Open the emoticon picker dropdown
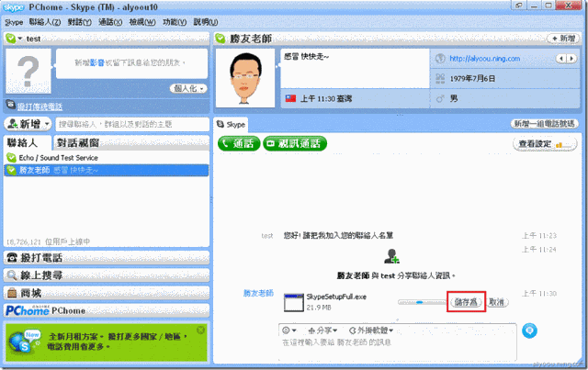588x370 pixels. pos(289,331)
